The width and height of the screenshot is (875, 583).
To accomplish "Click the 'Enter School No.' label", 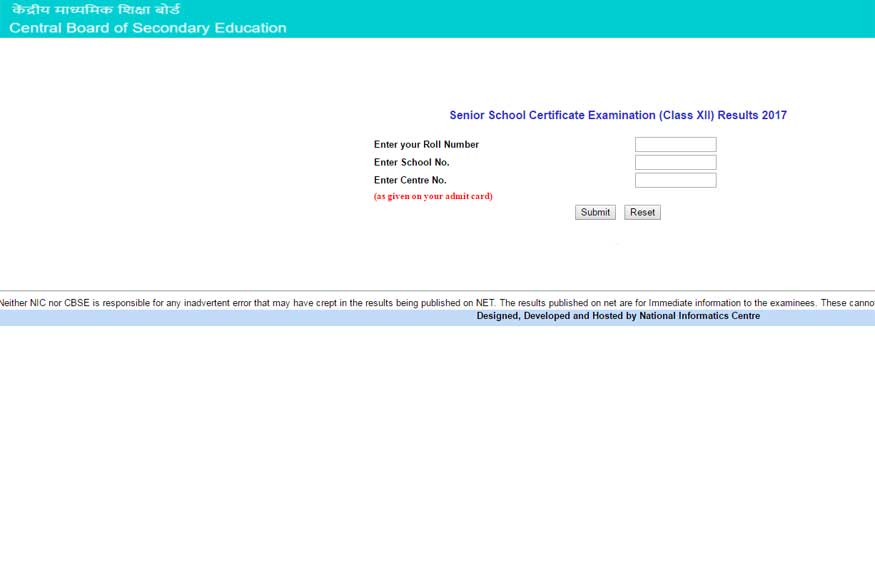I will click(x=411, y=163).
